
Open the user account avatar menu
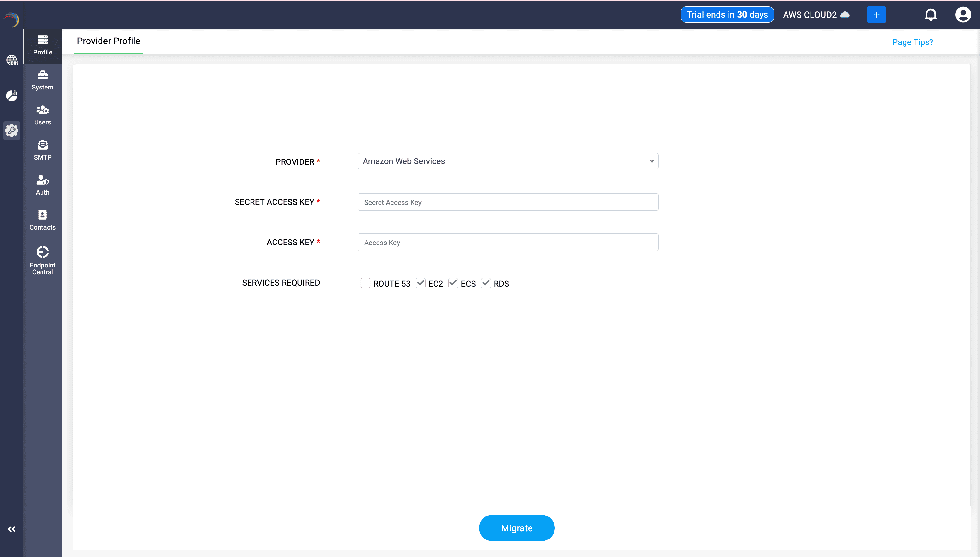pyautogui.click(x=963, y=15)
